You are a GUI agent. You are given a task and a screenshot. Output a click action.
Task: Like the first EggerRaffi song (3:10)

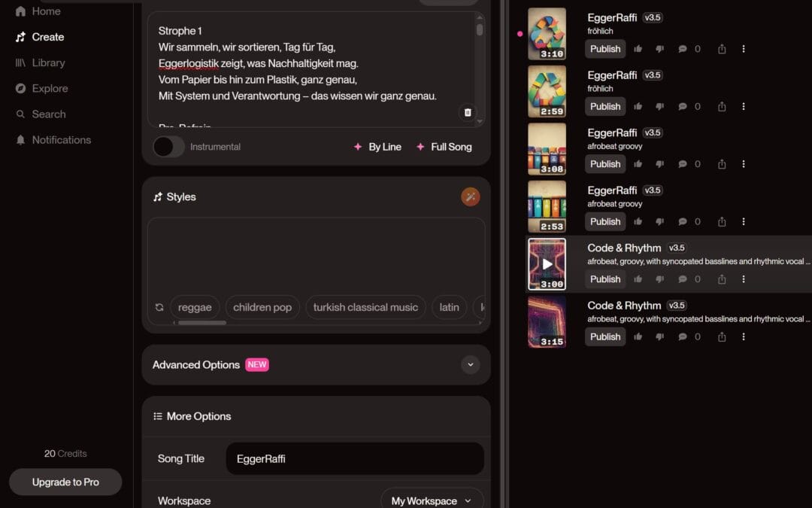[638, 49]
